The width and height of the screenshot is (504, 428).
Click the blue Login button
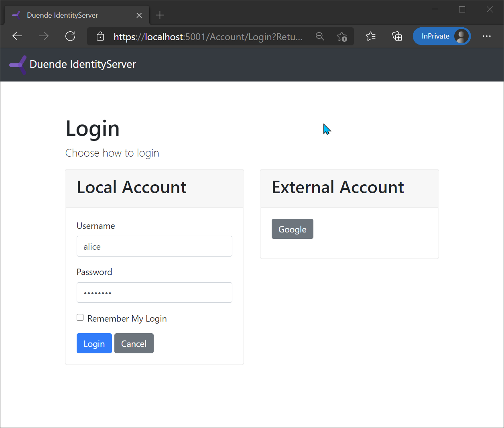pos(94,343)
